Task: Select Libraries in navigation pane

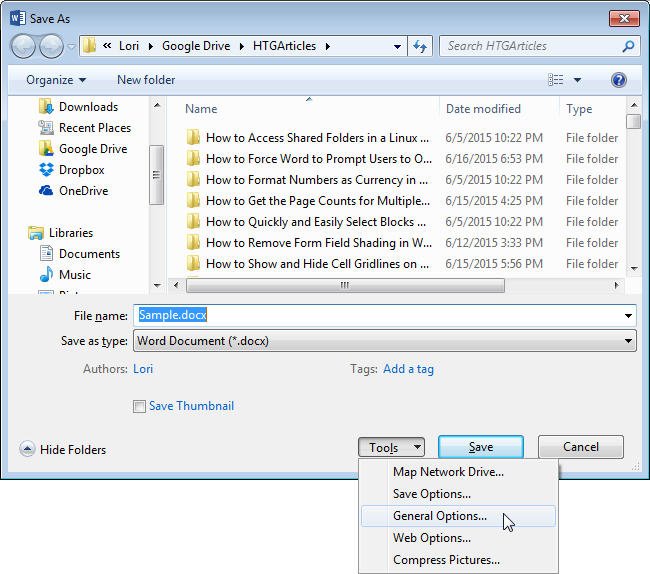Action: 61,233
